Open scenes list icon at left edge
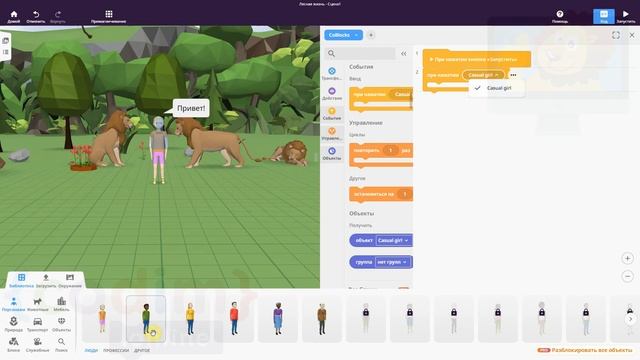640x360 pixels. click(6, 41)
